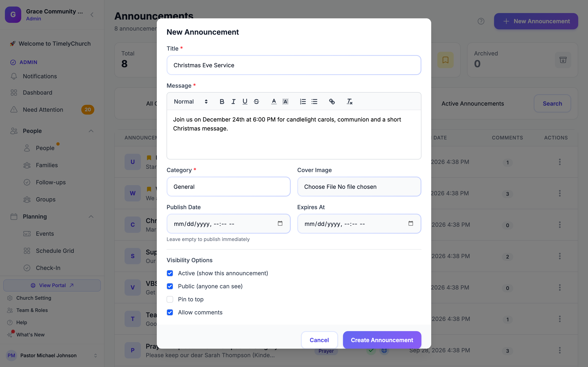The height and width of the screenshot is (367, 588).
Task: Open the text color picker
Action: pyautogui.click(x=274, y=102)
